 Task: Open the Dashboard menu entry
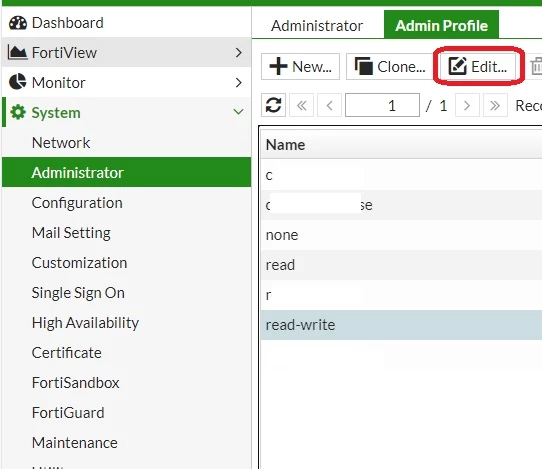126,23
